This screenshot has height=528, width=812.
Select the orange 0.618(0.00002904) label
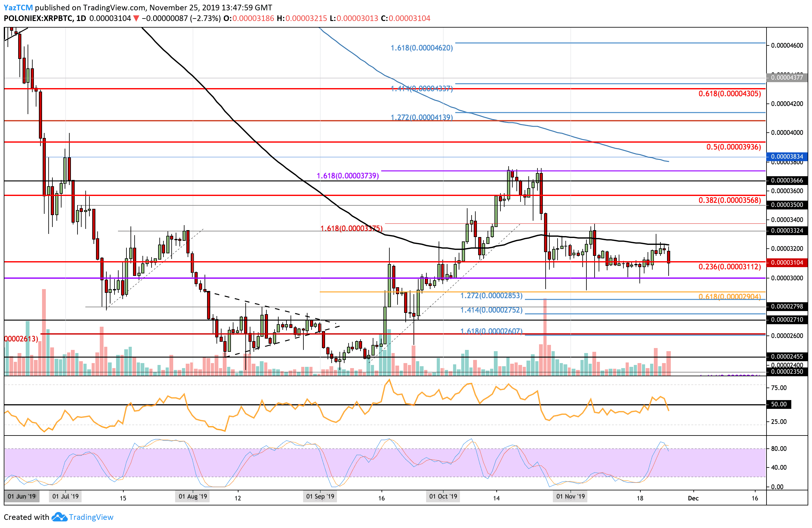[x=729, y=297]
